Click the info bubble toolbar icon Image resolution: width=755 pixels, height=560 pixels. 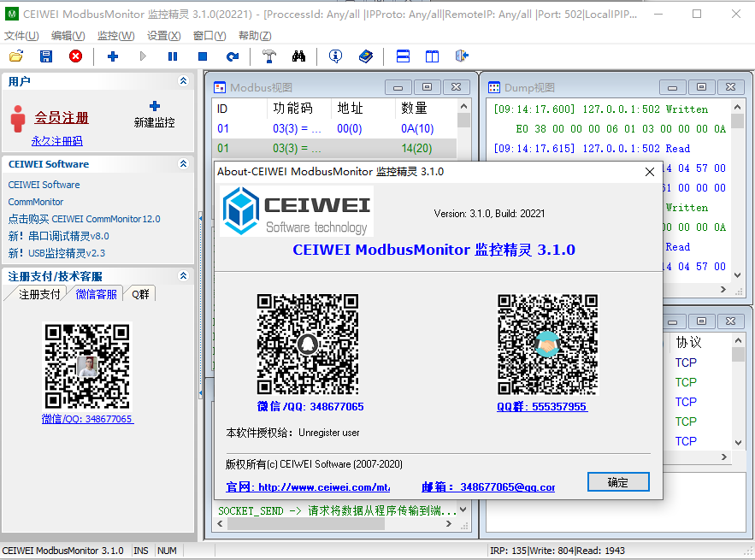pos(336,56)
